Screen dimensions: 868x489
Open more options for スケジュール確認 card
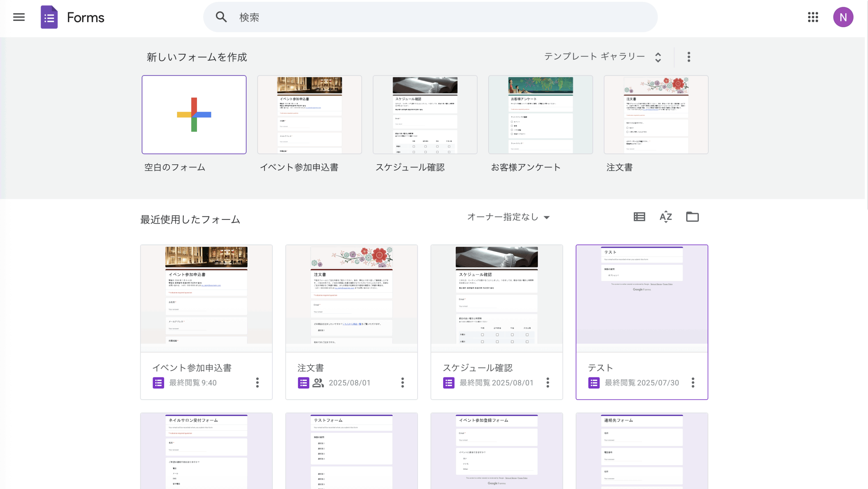click(548, 383)
